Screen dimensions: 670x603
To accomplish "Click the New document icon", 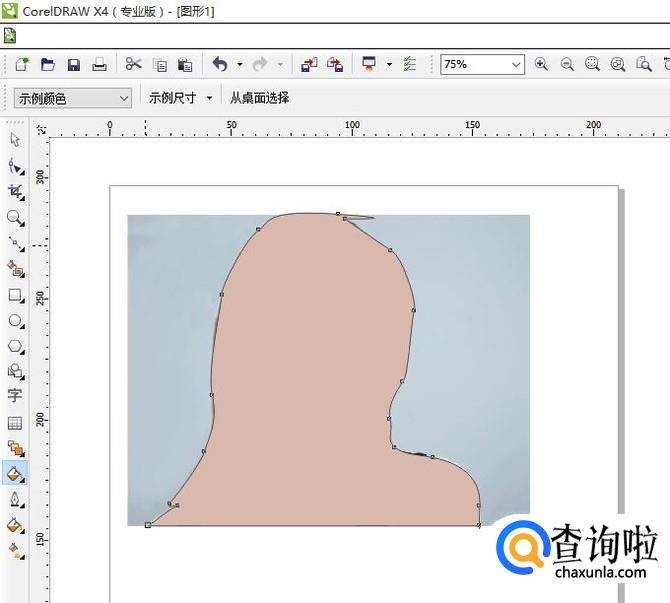I will coord(21,65).
